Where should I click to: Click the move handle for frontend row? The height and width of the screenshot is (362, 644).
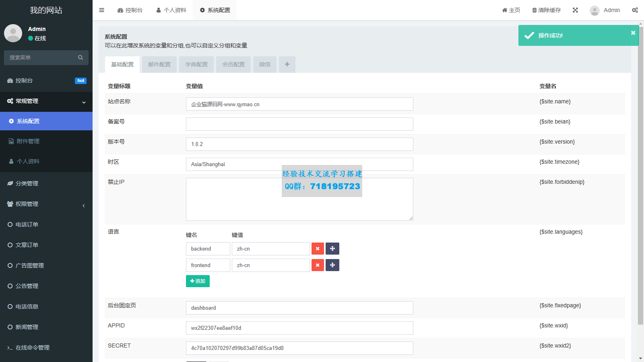(332, 265)
